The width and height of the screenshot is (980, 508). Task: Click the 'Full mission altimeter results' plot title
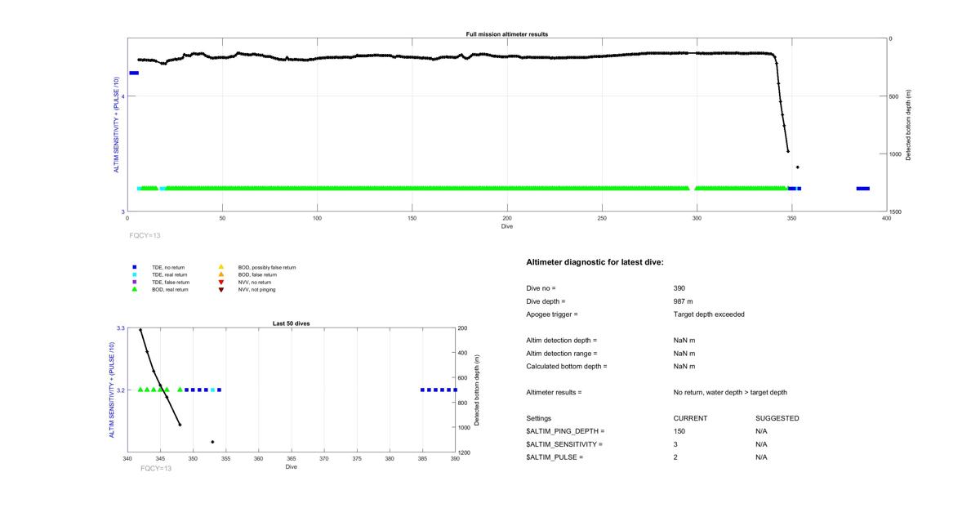pos(506,34)
